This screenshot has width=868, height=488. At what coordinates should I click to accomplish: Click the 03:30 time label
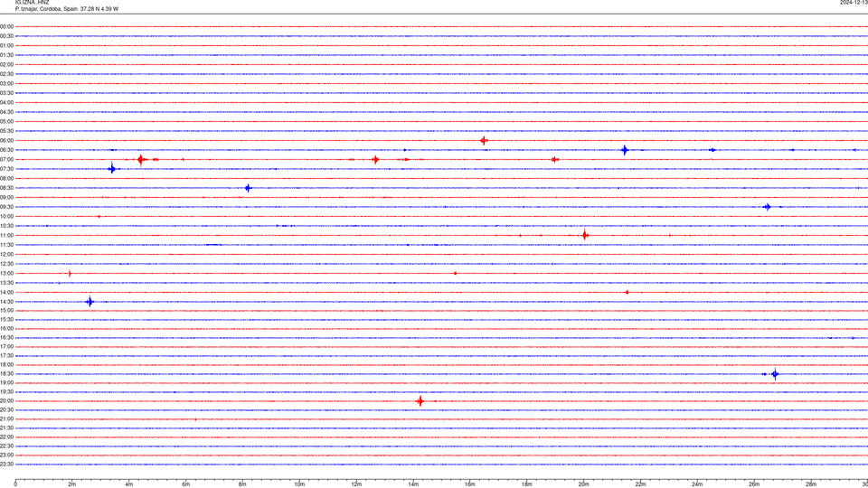6,93
